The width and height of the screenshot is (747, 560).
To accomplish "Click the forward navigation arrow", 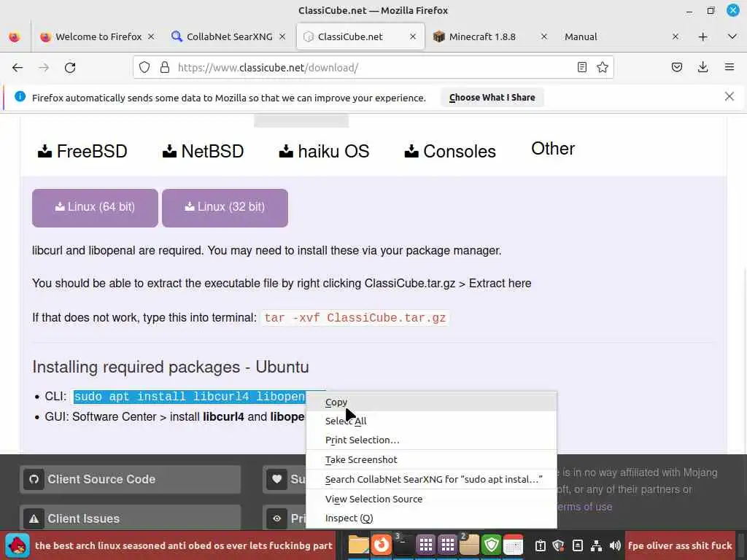I will 44,68.
